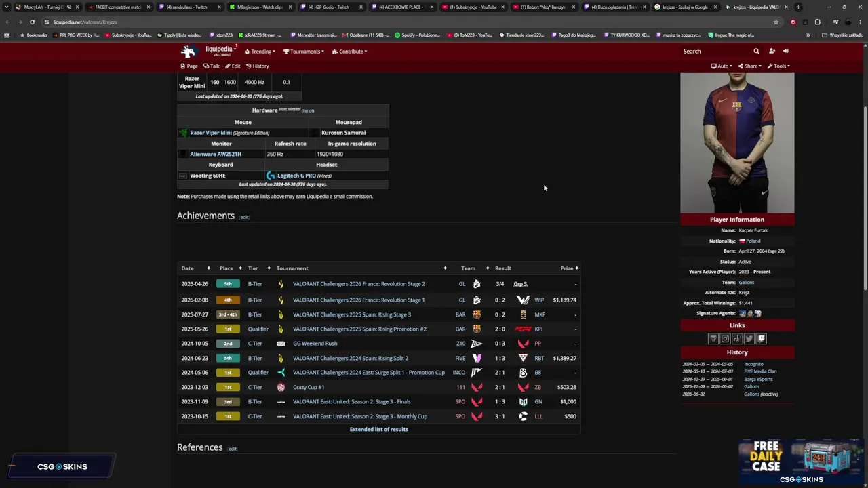Click the Logitech logo beside Logitech G PRO
The width and height of the screenshot is (868, 488).
tap(271, 176)
